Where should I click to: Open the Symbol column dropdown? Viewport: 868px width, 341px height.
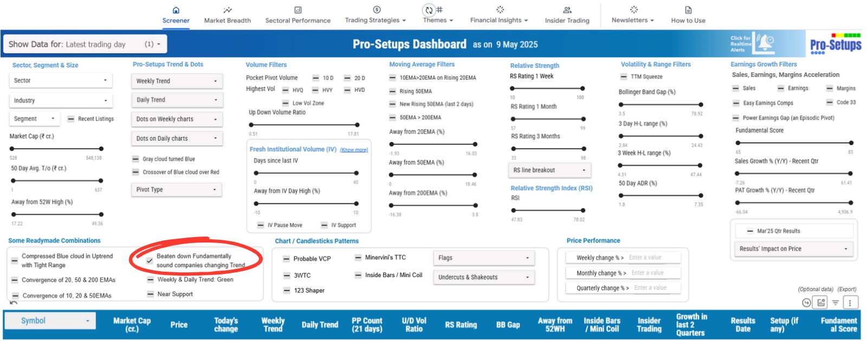point(50,321)
